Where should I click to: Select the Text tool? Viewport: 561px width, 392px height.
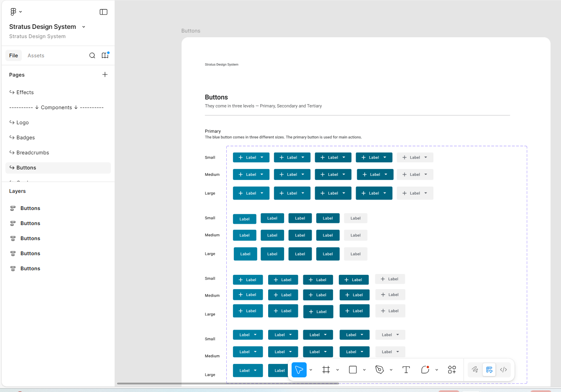pyautogui.click(x=406, y=370)
